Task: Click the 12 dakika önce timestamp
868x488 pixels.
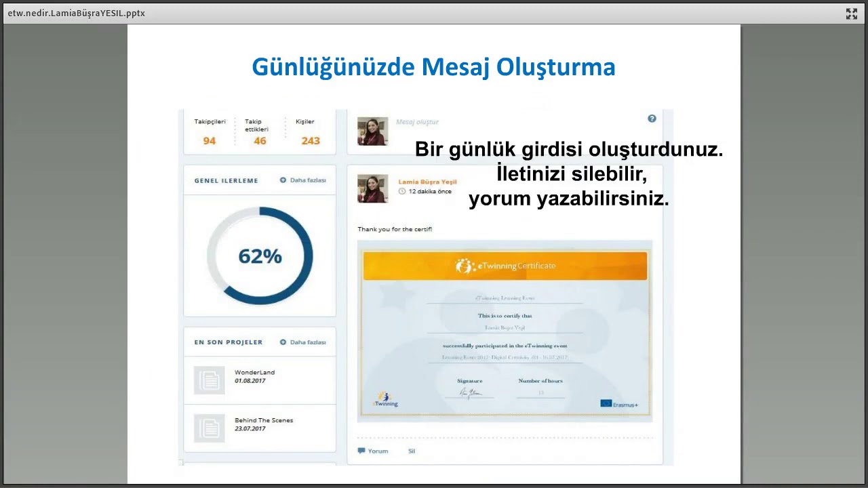Action: [430, 192]
